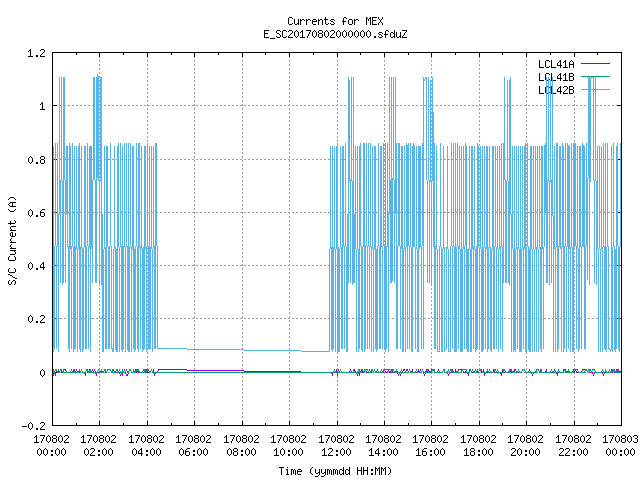Click the LCL42B legend label

556,90
